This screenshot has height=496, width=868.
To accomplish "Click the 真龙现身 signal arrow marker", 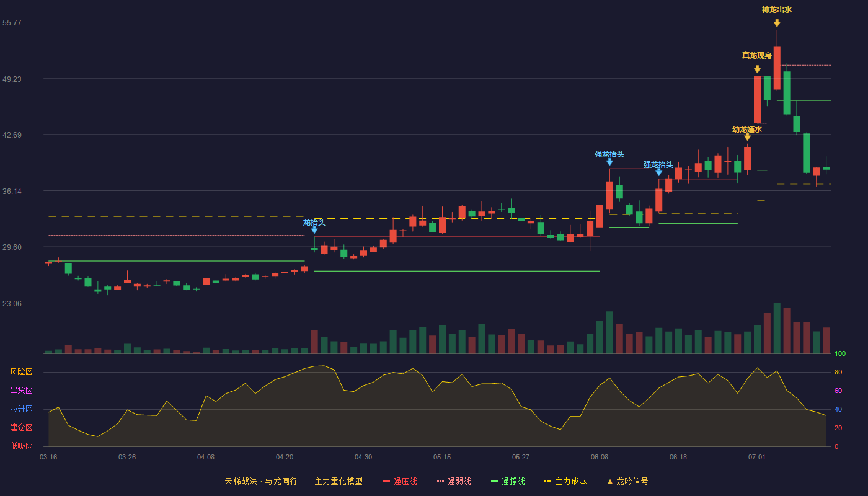I will click(x=757, y=69).
